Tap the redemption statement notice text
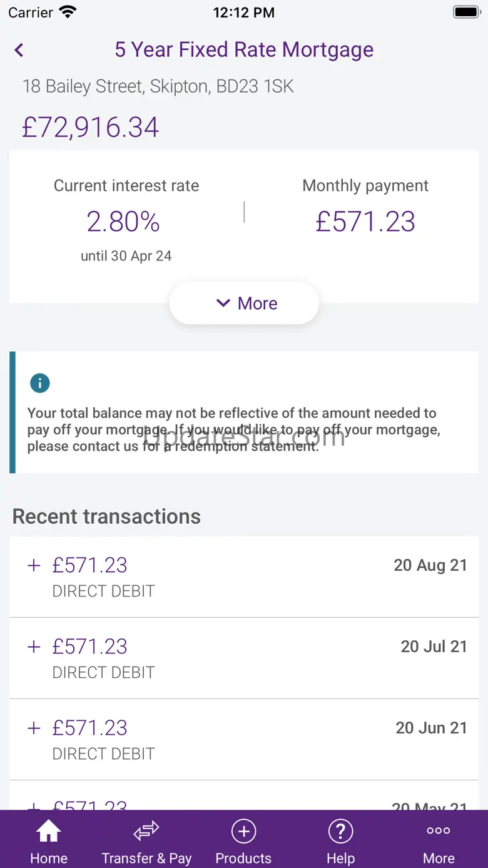 pos(233,430)
